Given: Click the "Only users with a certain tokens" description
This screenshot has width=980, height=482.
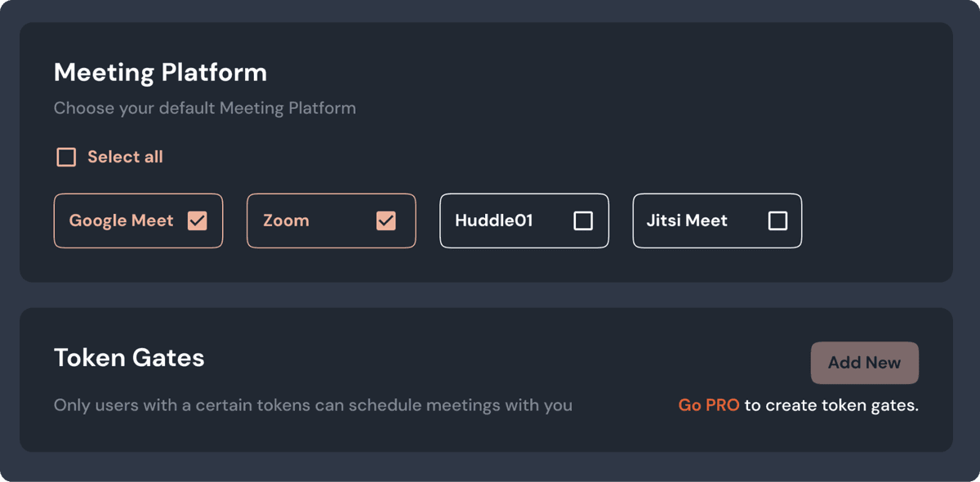Looking at the screenshot, I should pos(313,405).
